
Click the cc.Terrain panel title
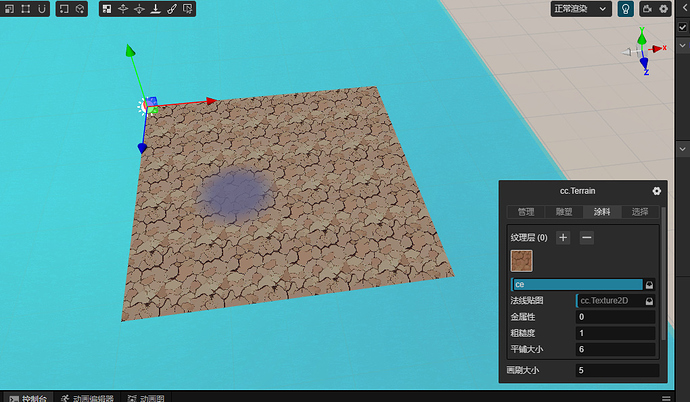coord(577,191)
